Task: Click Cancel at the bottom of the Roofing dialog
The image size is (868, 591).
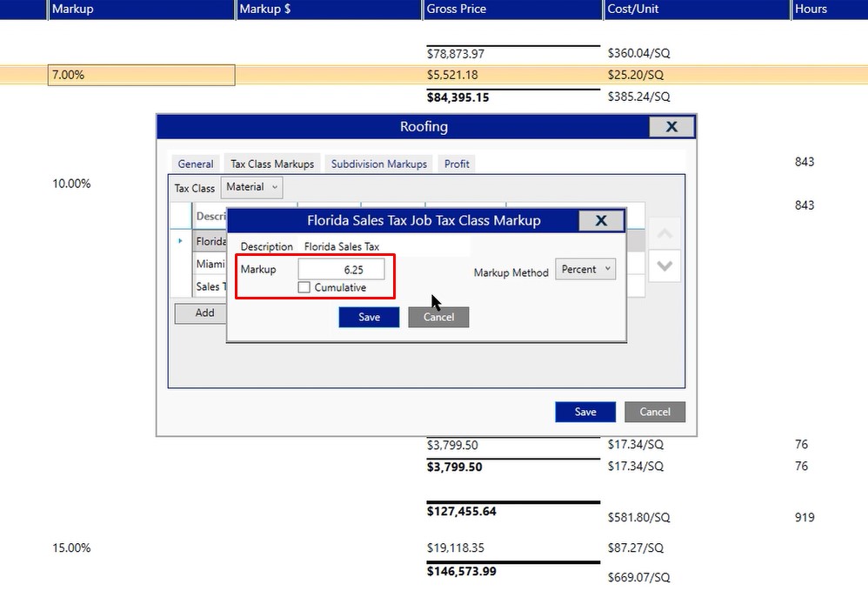Action: (655, 412)
